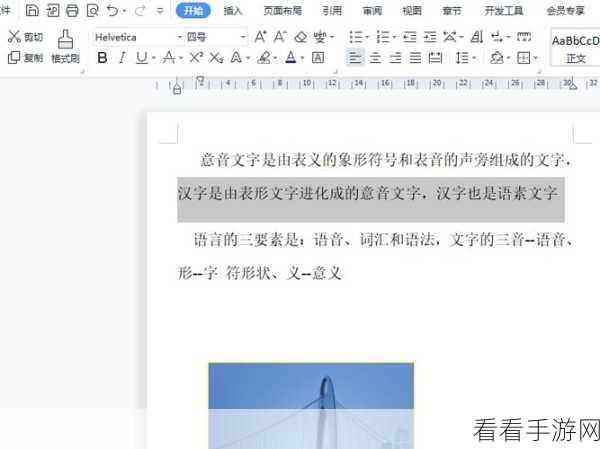Click the distributed alignment icon
This screenshot has height=449, width=600.
[x=435, y=58]
